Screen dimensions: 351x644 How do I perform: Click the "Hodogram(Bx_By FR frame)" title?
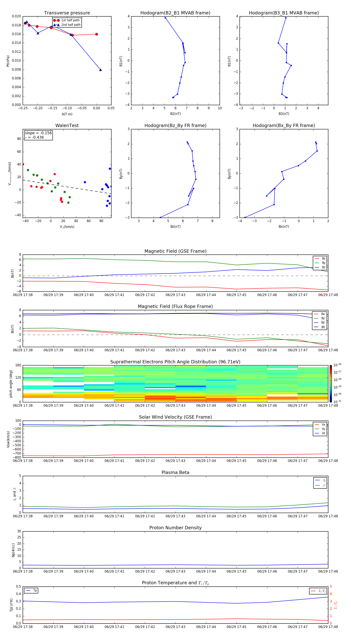[x=284, y=125]
